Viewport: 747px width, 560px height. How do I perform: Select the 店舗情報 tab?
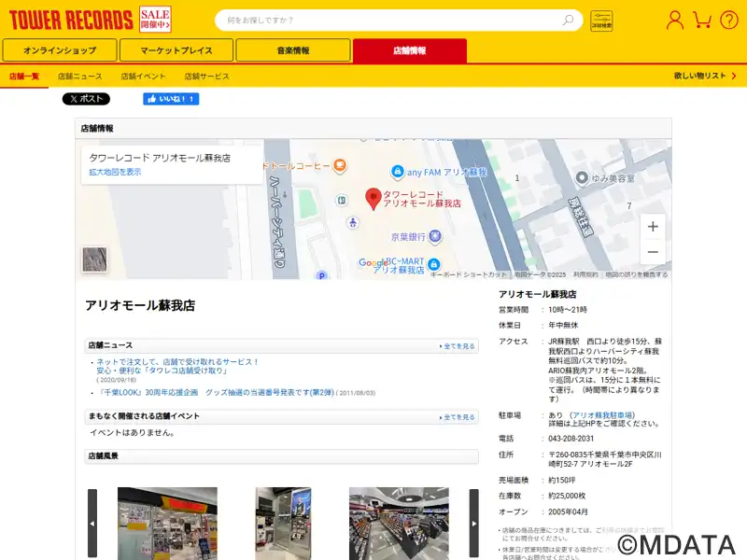pos(410,50)
